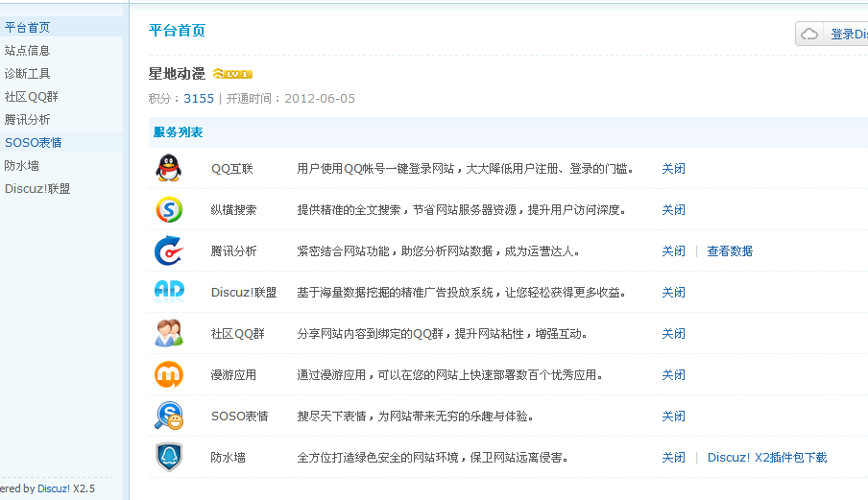868x500 pixels.
Task: Select 腾讯分析 sidebar item
Action: [27, 119]
